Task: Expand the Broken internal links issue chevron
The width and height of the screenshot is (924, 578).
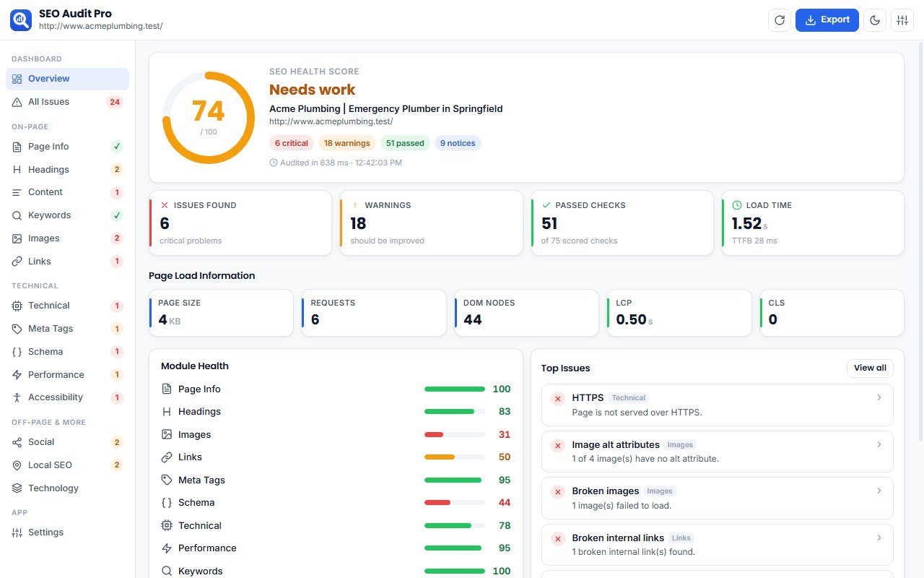Action: point(879,538)
